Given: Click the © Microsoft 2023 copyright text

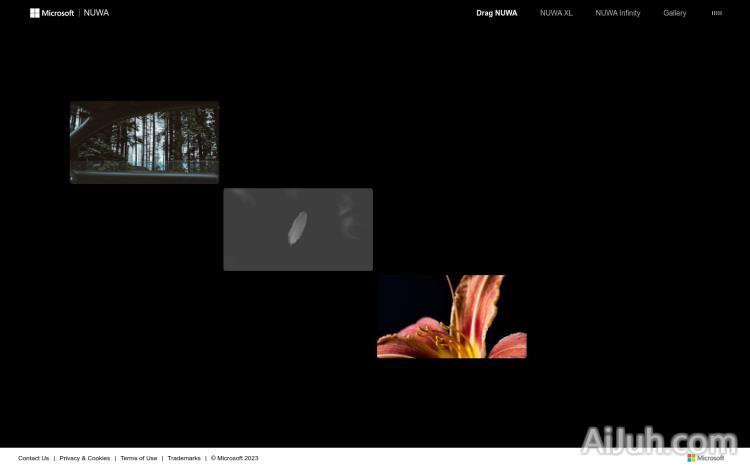Looking at the screenshot, I should coord(234,458).
